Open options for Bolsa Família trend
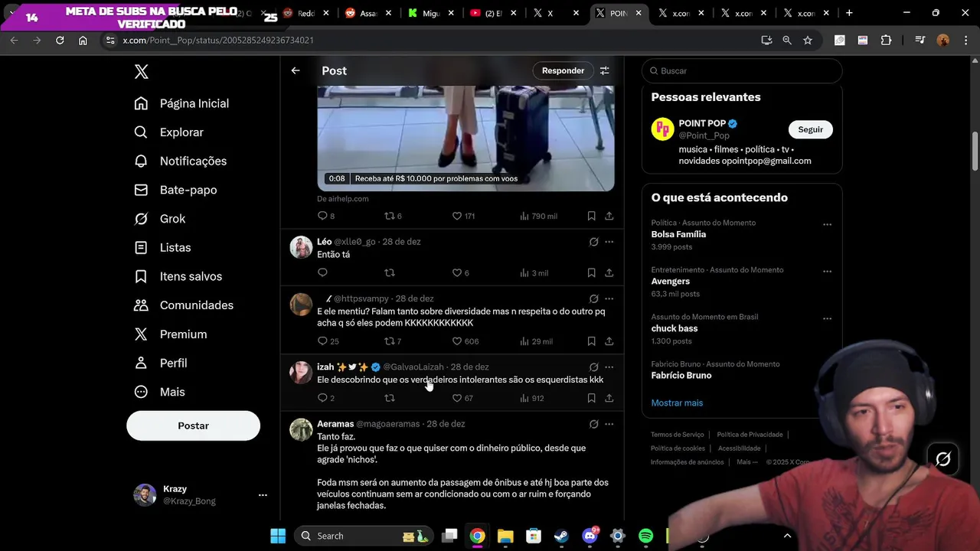980x551 pixels. (827, 225)
